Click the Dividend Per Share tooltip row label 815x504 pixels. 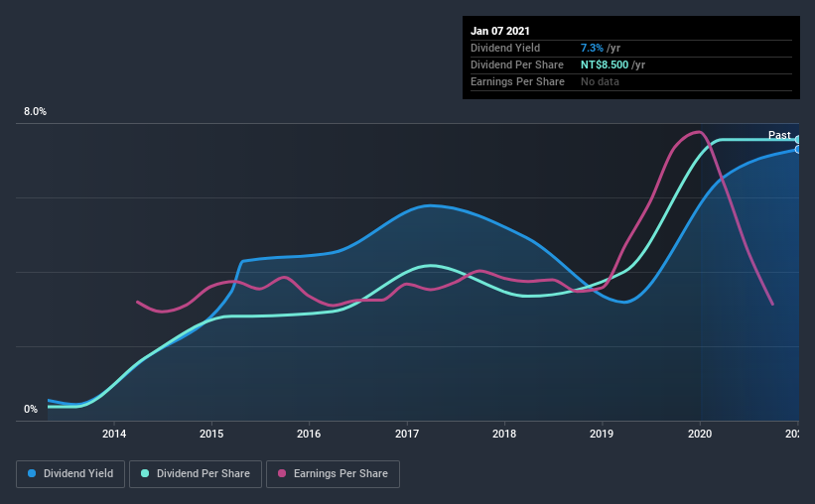(516, 64)
